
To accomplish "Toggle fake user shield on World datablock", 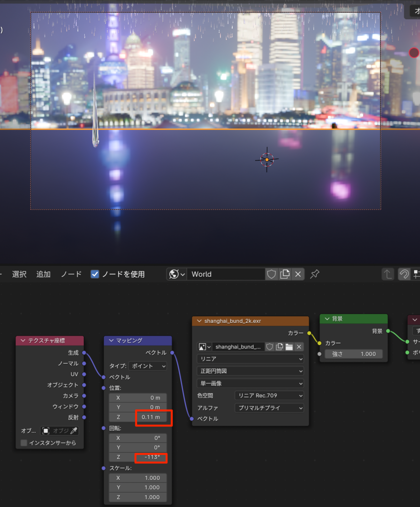I will pos(271,274).
